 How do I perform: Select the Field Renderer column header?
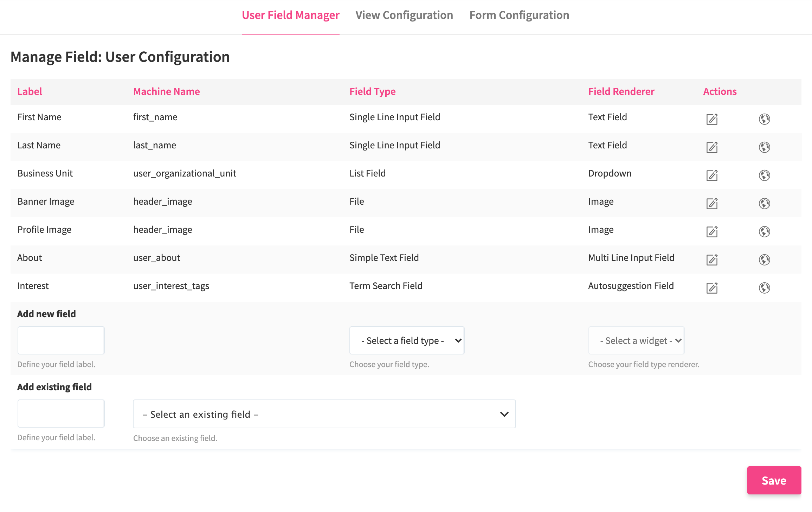tap(621, 91)
